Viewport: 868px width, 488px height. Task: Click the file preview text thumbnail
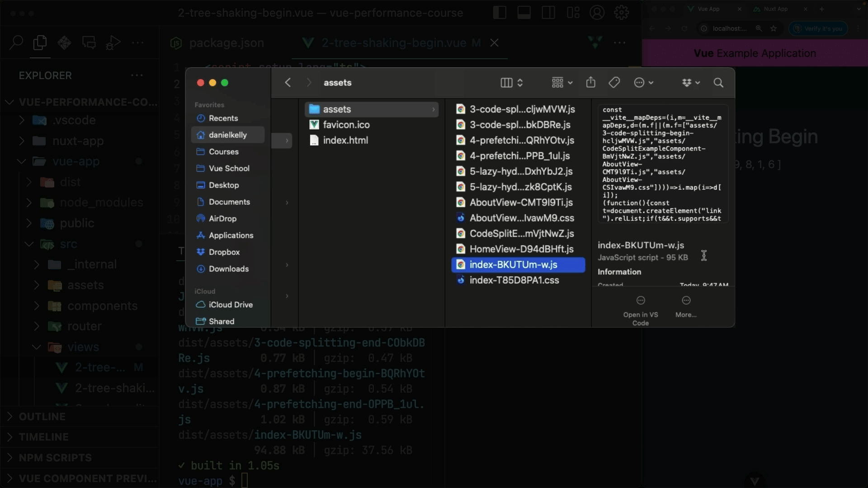(663, 164)
